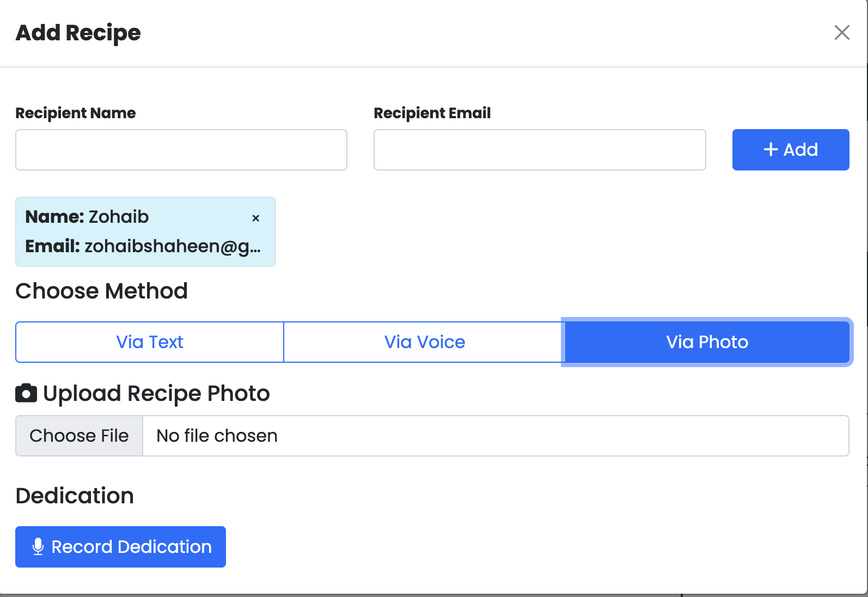The height and width of the screenshot is (597, 868).
Task: Select the Via Text method
Action: pos(150,342)
